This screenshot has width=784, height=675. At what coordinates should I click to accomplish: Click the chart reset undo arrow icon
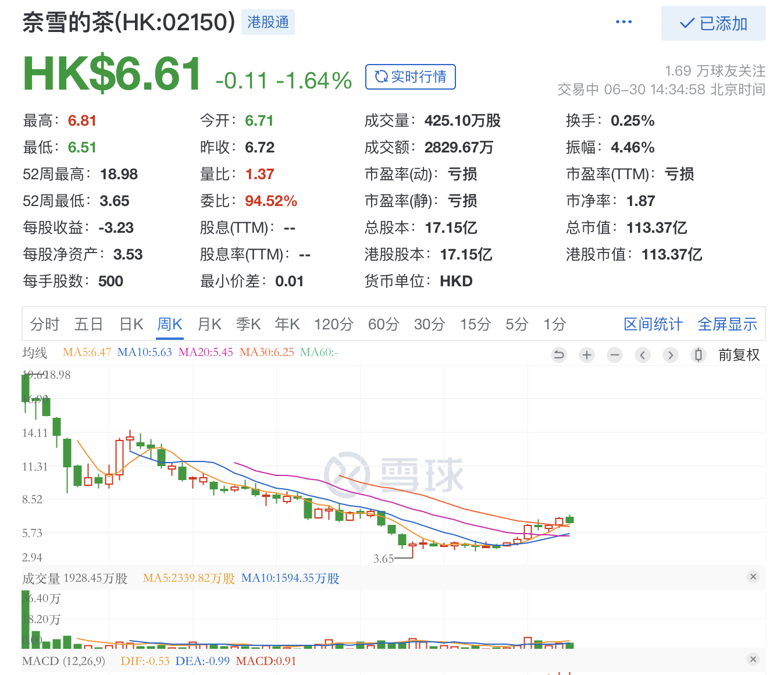click(559, 355)
